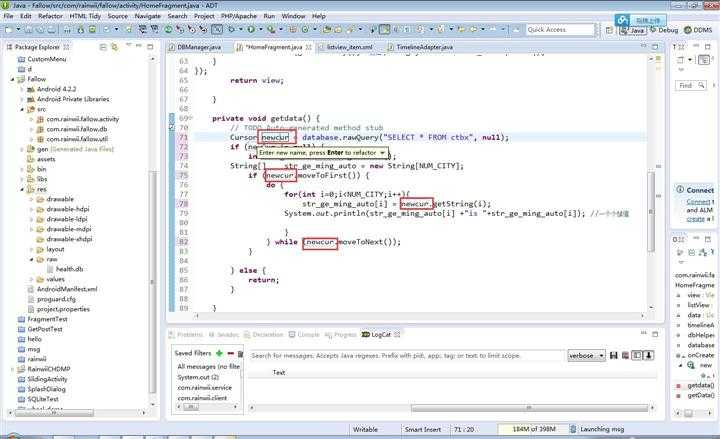This screenshot has height=439, width=720.
Task: Switch to Debug perspective
Action: [x=664, y=30]
